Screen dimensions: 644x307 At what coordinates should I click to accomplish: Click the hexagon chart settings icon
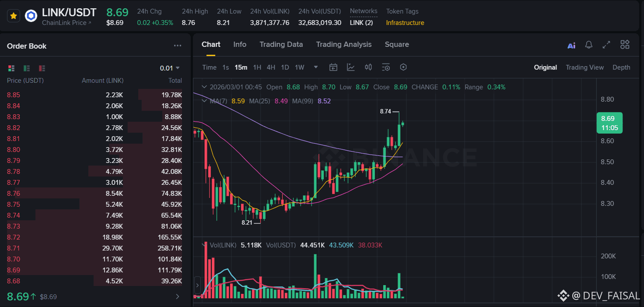point(403,67)
